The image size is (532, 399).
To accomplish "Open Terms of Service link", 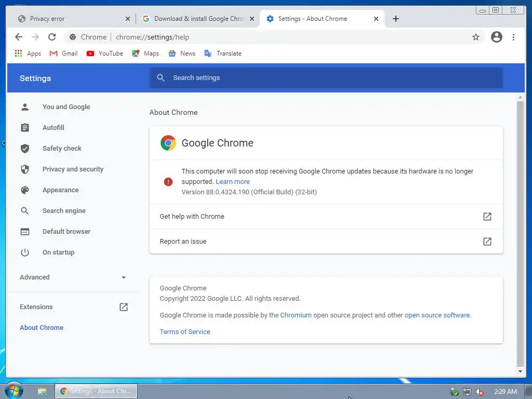I will [x=185, y=331].
